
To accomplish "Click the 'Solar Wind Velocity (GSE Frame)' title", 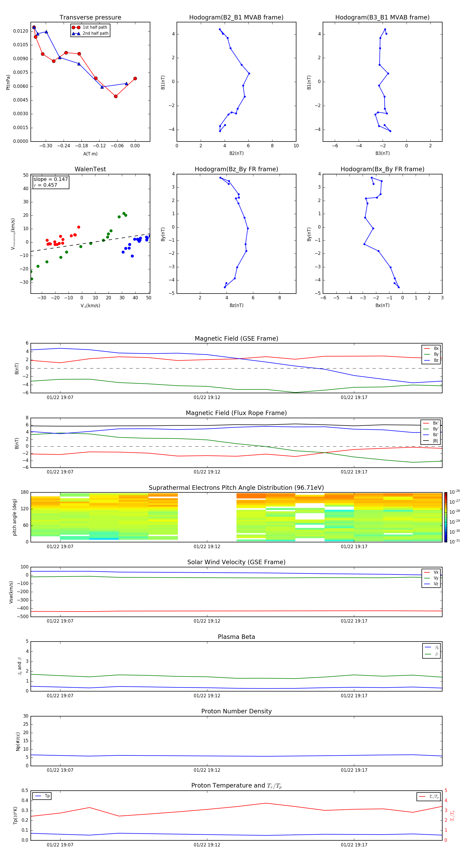I will (236, 562).
